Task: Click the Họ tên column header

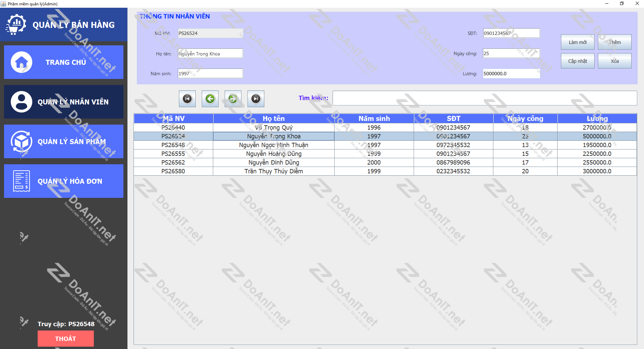Action: tap(274, 119)
